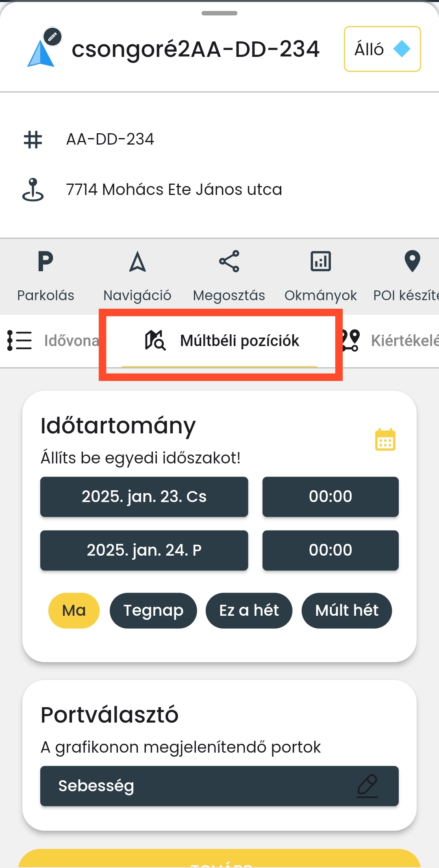Open start date 2025. jan. 23. Cs picker

pyautogui.click(x=144, y=497)
